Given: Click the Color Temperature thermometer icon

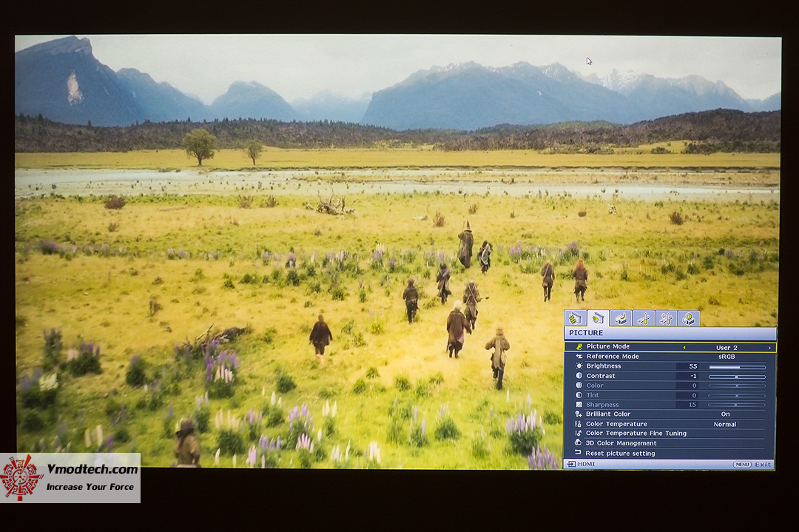Looking at the screenshot, I should (x=579, y=423).
